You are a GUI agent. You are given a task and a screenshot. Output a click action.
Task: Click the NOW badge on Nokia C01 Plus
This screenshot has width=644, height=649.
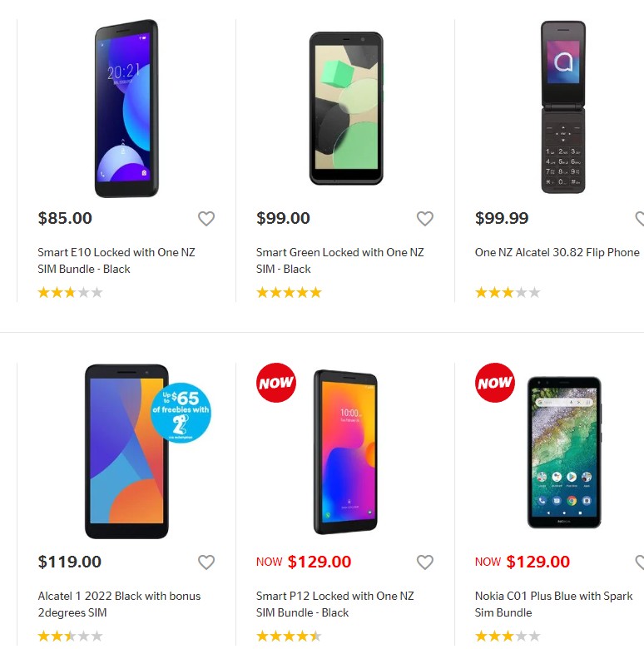(495, 383)
